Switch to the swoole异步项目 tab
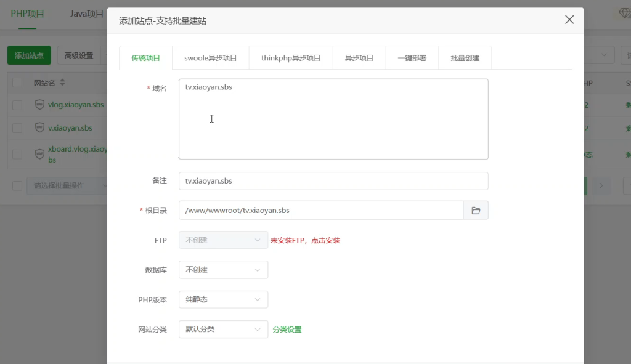The image size is (631, 364). pyautogui.click(x=210, y=58)
